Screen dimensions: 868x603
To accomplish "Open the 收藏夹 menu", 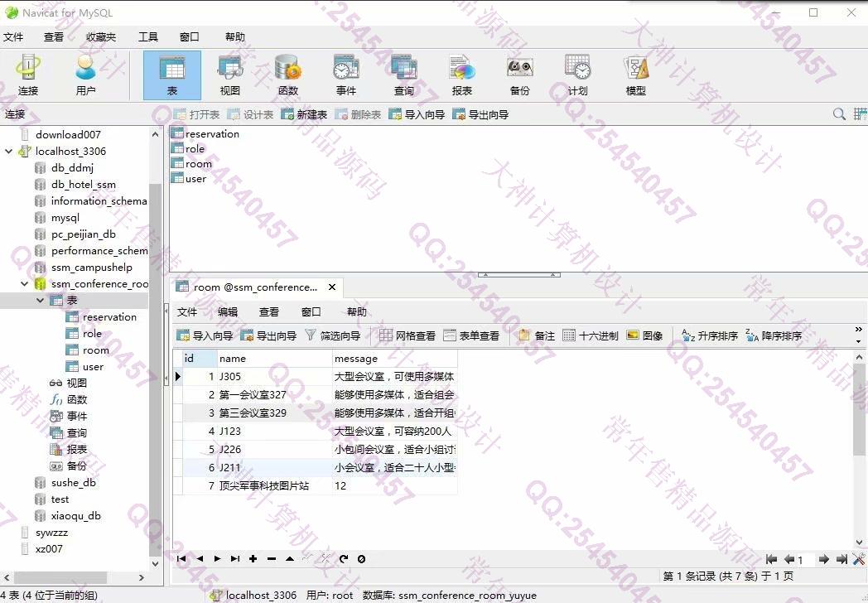I will [101, 37].
